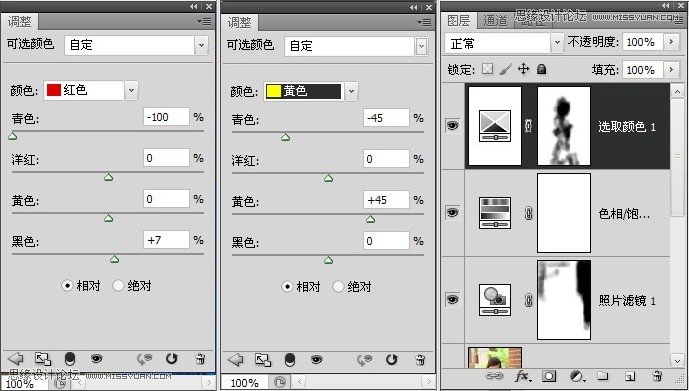This screenshot has height=391, width=689.
Task: Return to adjustment list in the 红色 panel
Action: click(16, 359)
